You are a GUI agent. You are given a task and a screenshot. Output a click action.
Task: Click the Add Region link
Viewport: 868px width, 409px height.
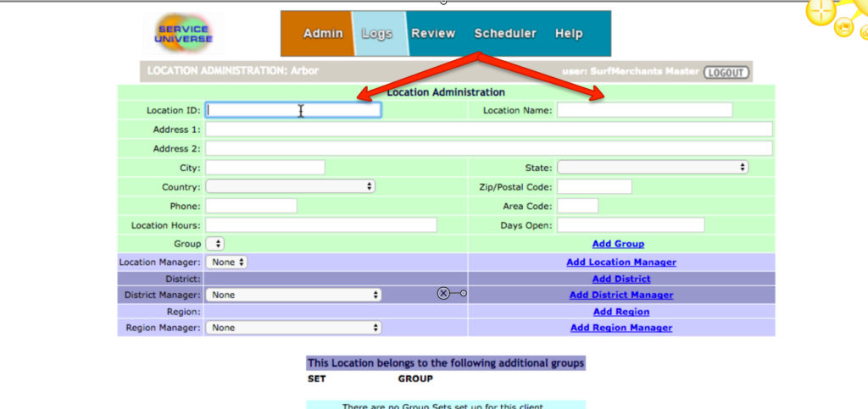[621, 311]
